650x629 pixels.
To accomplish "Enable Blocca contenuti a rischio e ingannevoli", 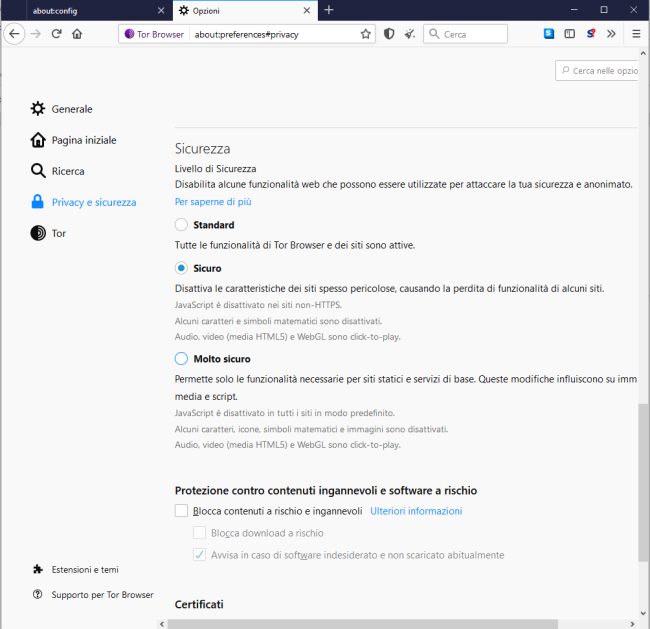I will 181,511.
